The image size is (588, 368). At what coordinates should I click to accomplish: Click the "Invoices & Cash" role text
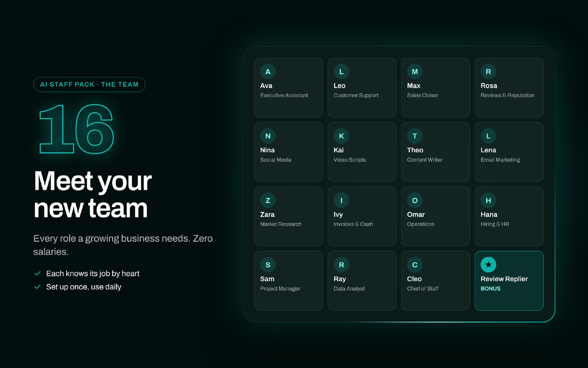[353, 224]
